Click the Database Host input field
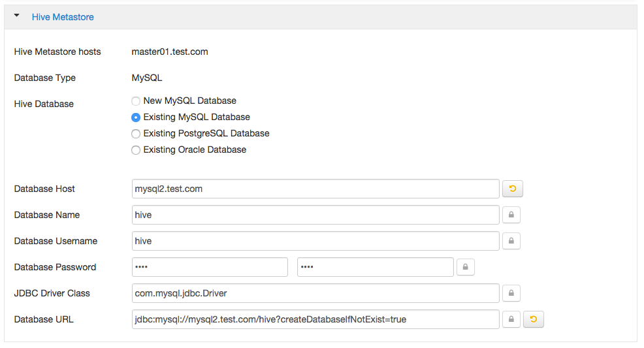Screen dimensions: 644x348 tap(315, 189)
